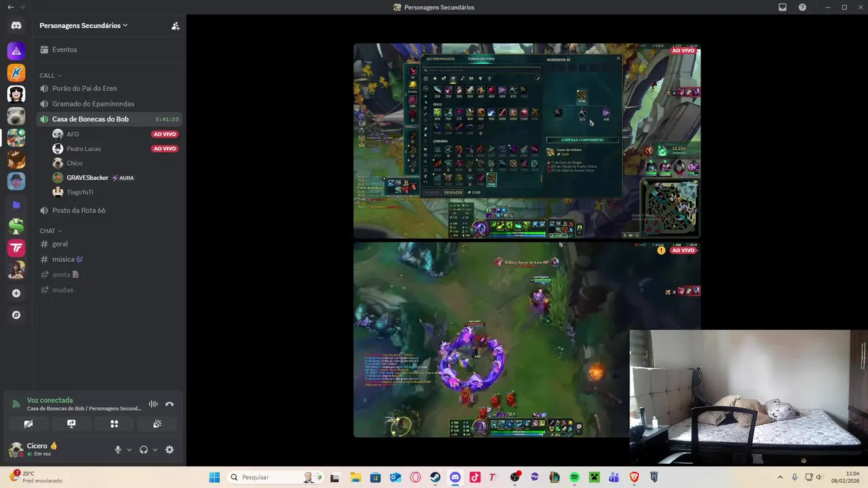
Task: Open headphone output options chevron
Action: (155, 449)
